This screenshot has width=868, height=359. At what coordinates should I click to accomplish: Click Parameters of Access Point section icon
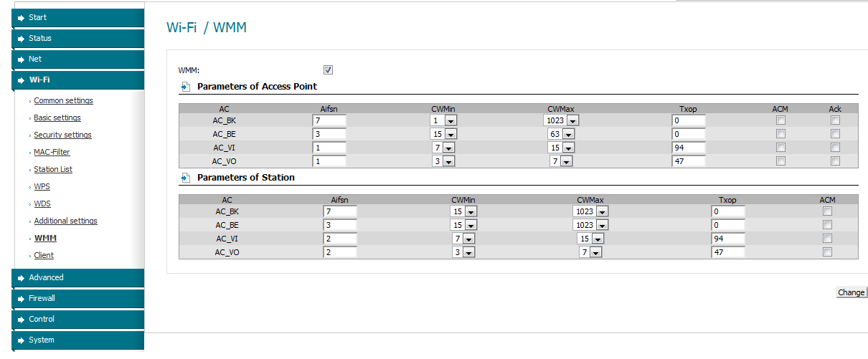pos(185,87)
